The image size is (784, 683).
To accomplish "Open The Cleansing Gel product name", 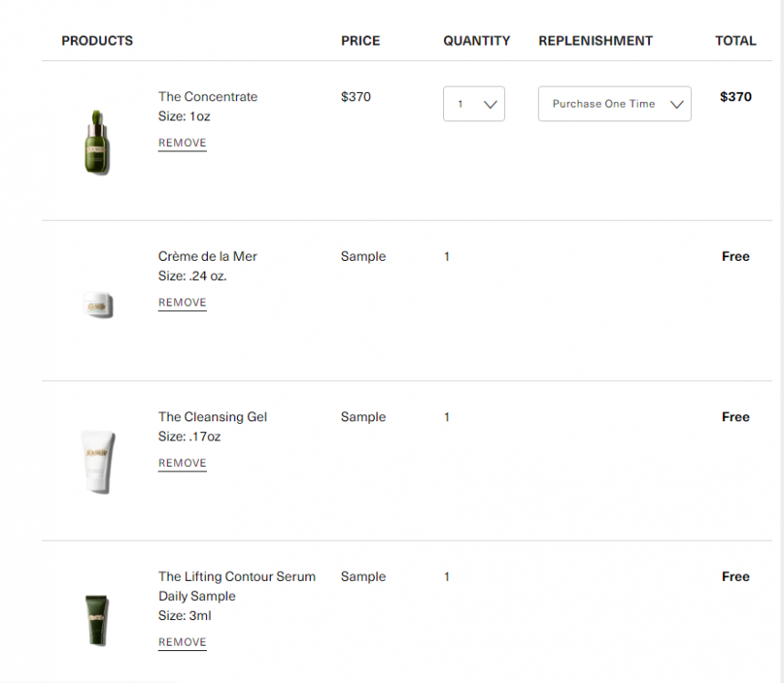I will [x=212, y=417].
